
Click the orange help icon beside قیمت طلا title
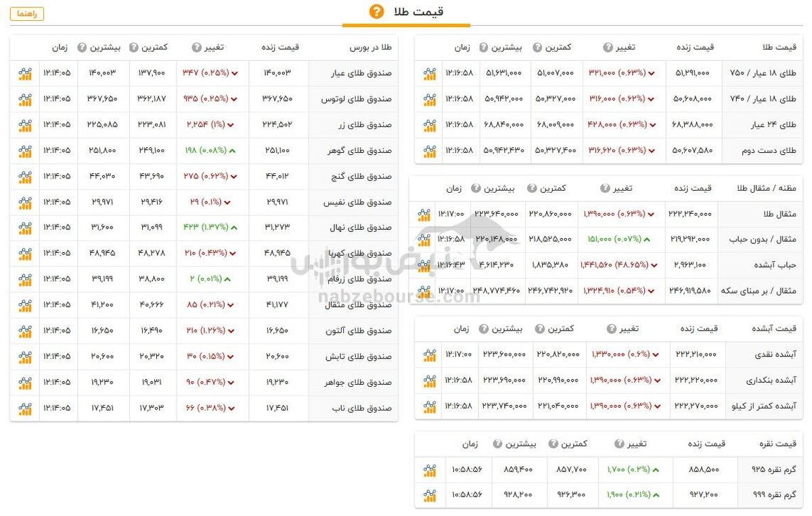pyautogui.click(x=376, y=11)
